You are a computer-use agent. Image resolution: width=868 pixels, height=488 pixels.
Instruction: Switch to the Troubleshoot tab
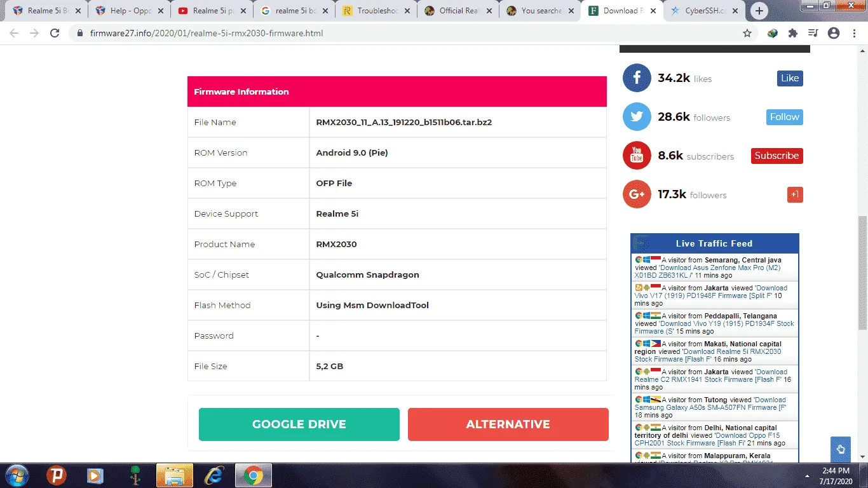coord(375,11)
